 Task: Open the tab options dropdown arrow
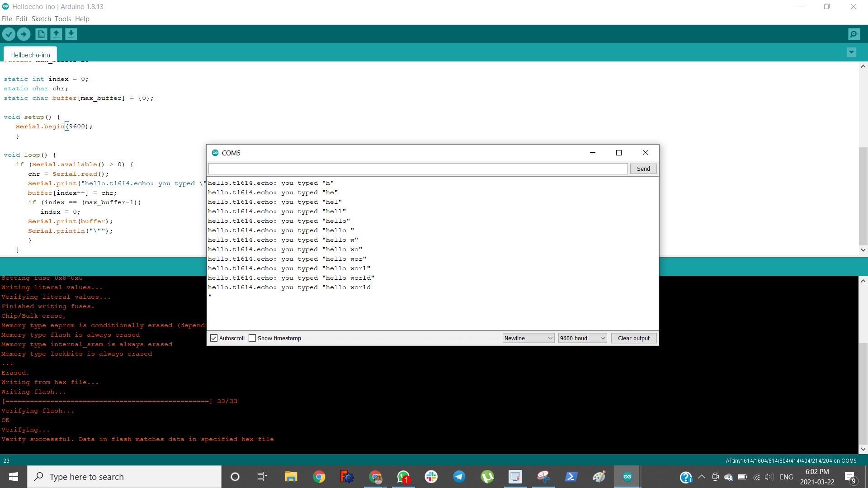coord(851,52)
